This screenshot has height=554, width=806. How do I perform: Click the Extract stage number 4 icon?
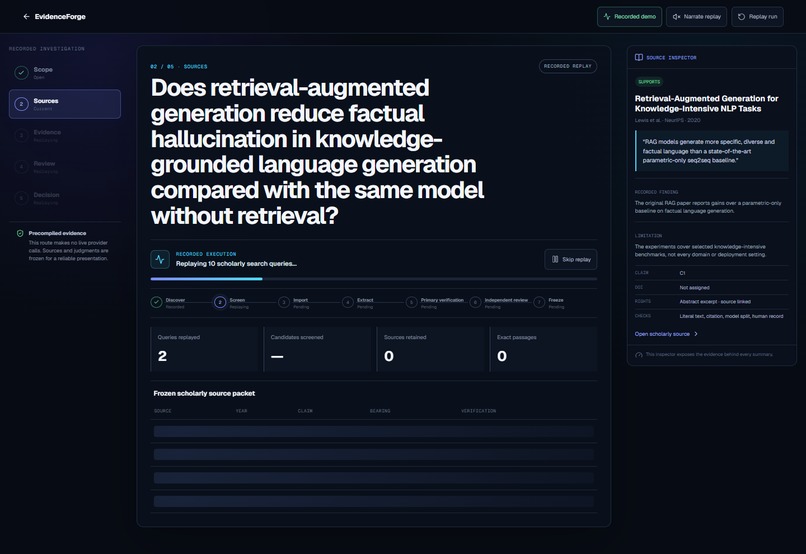347,302
